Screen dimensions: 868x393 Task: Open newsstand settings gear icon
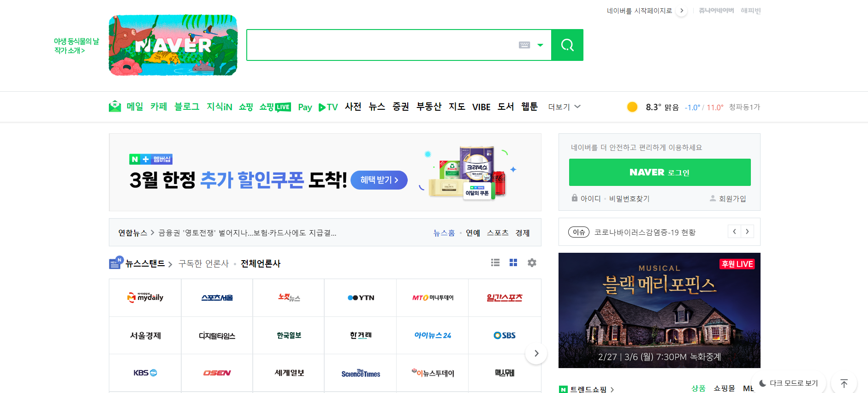click(532, 262)
